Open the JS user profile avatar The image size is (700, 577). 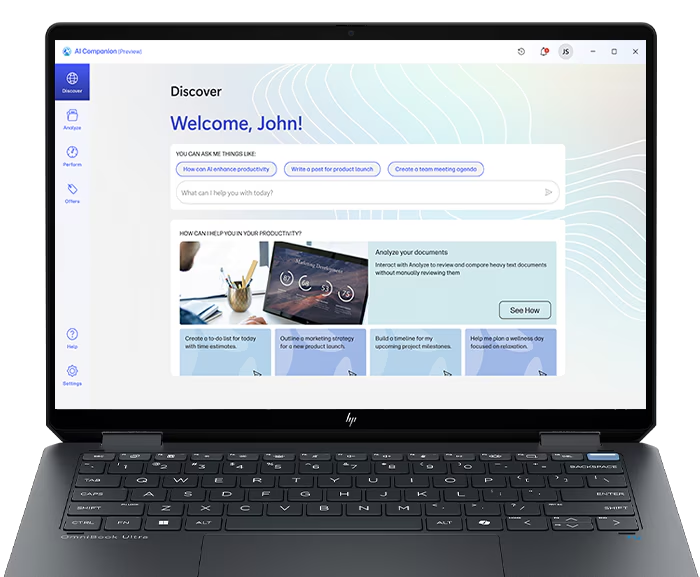566,52
